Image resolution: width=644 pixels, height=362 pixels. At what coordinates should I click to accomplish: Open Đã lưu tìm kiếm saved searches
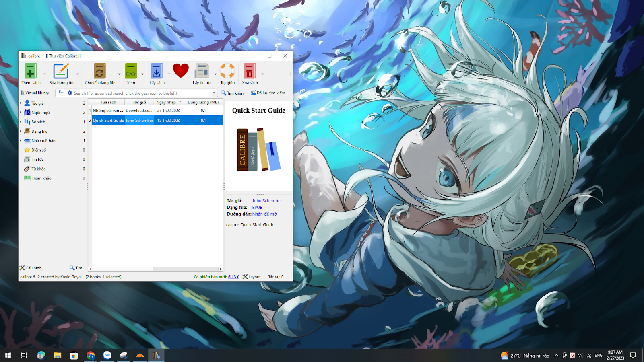268,93
